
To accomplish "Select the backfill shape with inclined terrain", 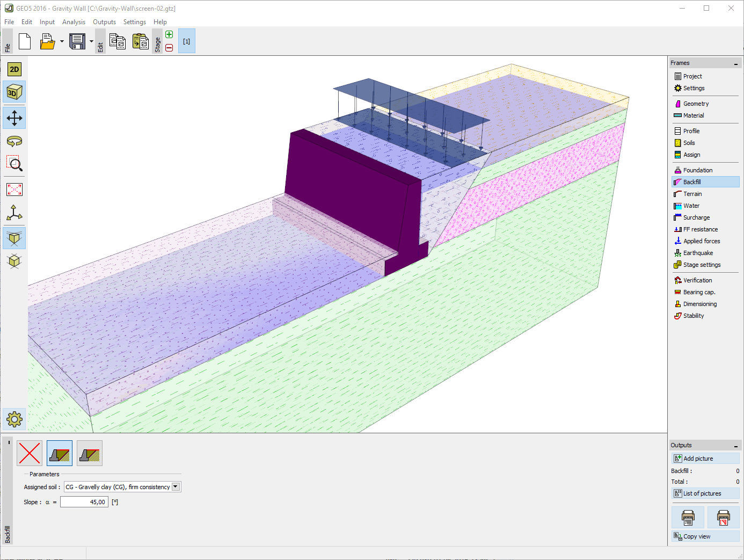I will coord(59,453).
